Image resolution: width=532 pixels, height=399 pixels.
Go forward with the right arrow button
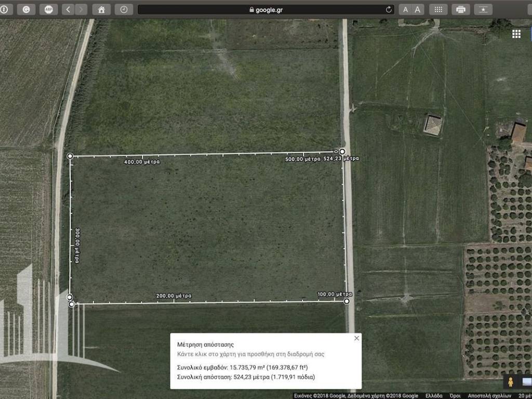[x=81, y=9]
